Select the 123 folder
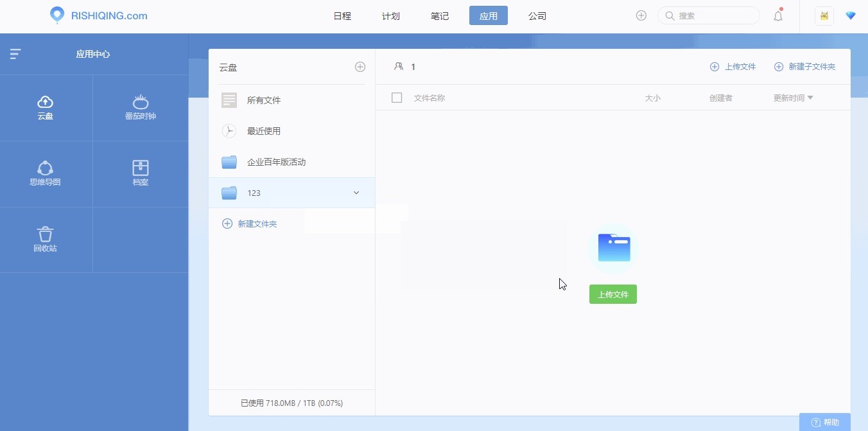868x431 pixels. (x=292, y=193)
